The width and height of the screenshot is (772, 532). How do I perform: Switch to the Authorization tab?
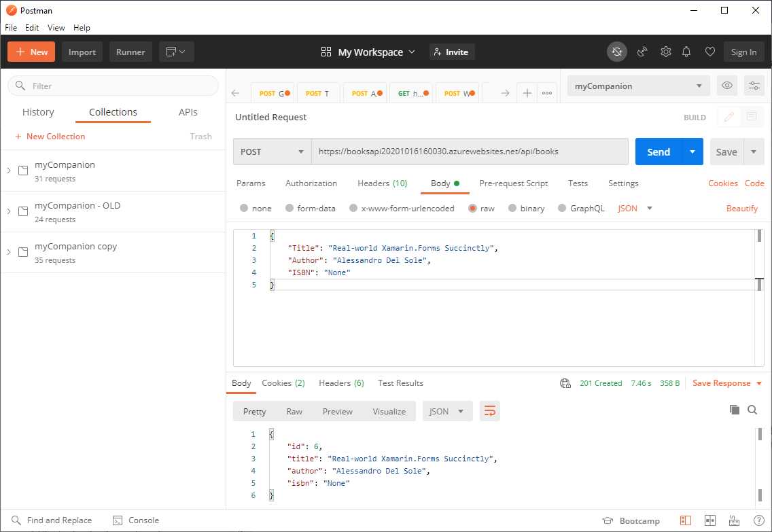[x=311, y=183]
